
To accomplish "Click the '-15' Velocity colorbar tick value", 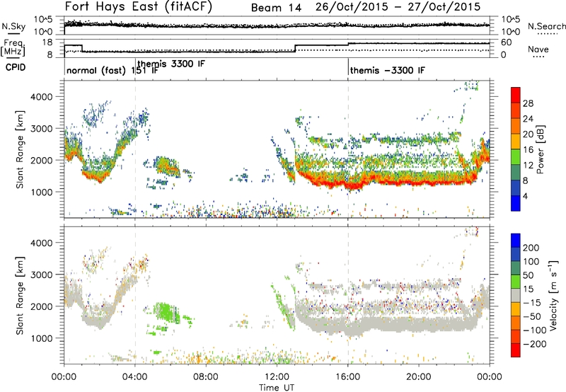I will pyautogui.click(x=532, y=302).
